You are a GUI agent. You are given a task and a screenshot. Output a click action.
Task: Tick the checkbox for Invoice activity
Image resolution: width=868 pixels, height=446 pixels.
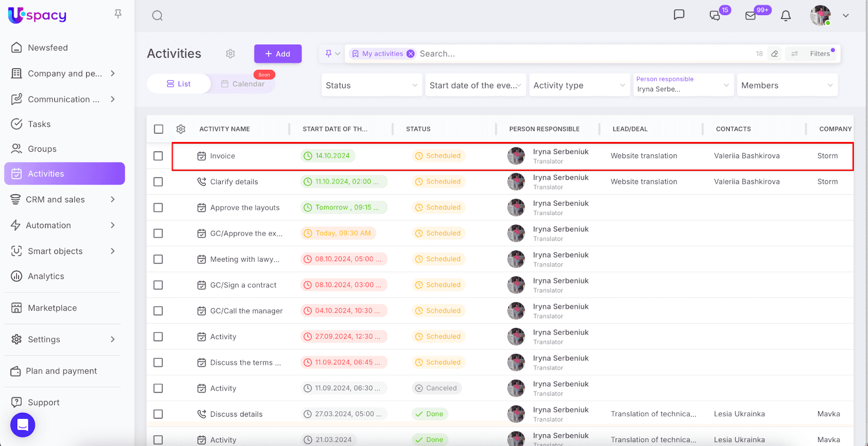click(x=158, y=156)
